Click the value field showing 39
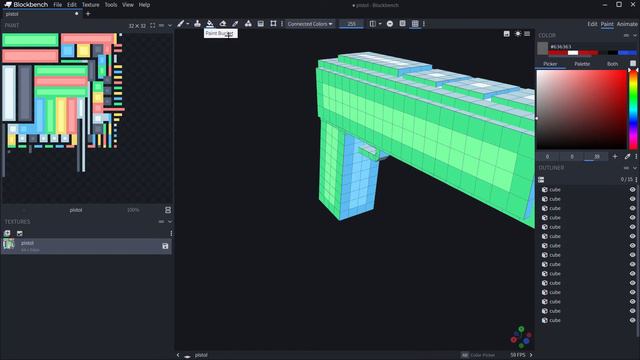The height and width of the screenshot is (360, 640). pos(597,157)
